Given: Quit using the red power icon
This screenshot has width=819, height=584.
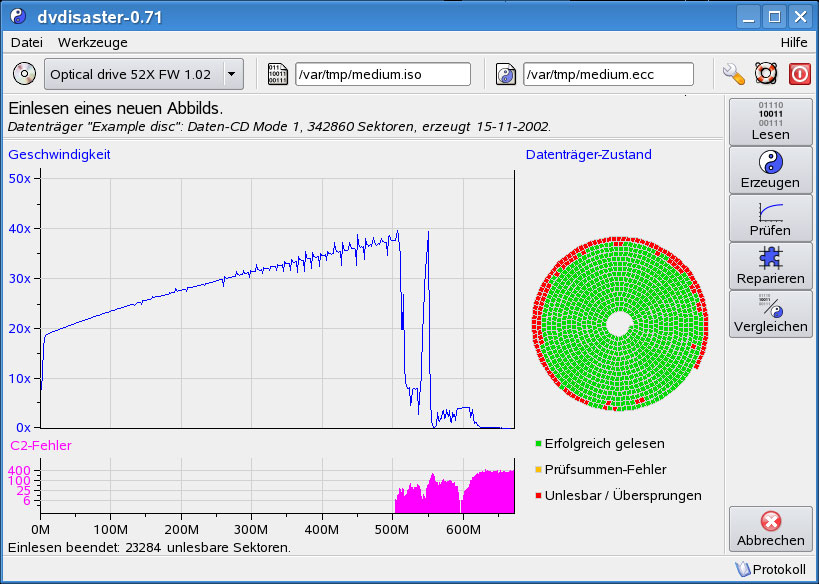Looking at the screenshot, I should tap(799, 74).
